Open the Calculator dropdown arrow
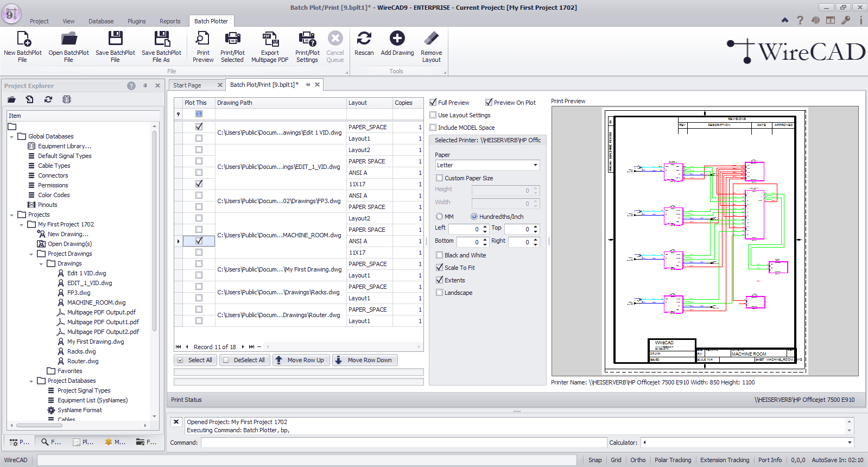 pos(850,443)
